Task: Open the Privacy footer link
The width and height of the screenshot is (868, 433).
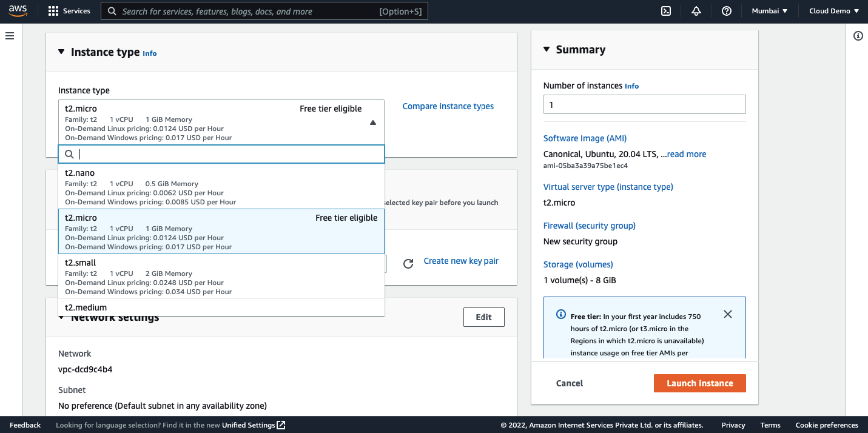Action: 733,425
